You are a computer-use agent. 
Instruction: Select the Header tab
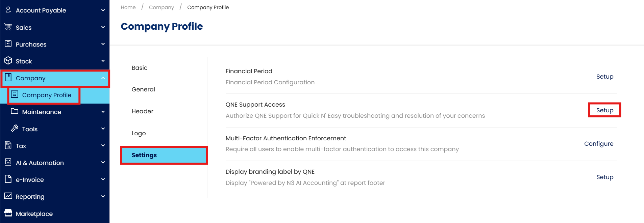(142, 111)
